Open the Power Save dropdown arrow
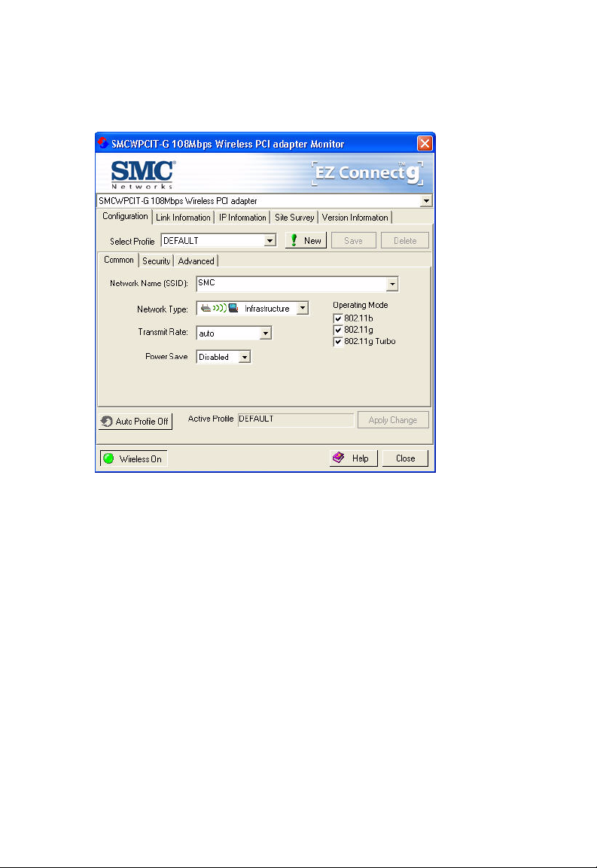 (x=245, y=357)
